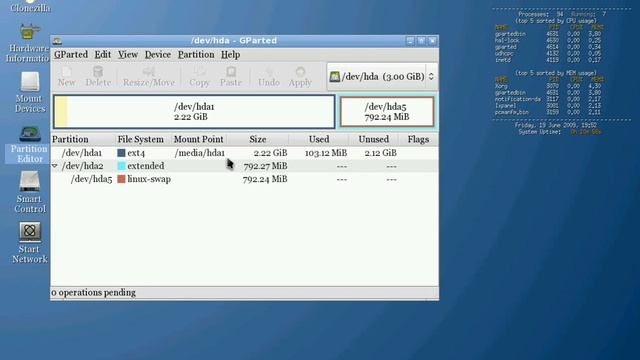
Task: Click the 792.24 MiB size cell in table
Action: click(x=265, y=179)
